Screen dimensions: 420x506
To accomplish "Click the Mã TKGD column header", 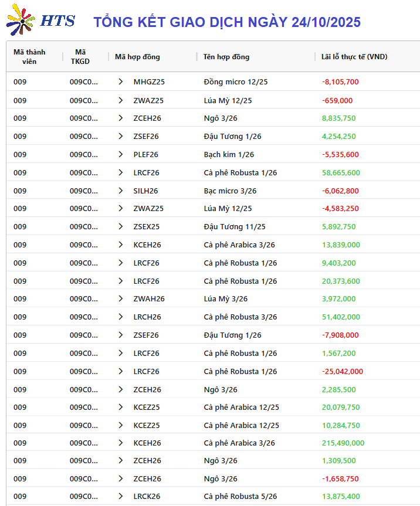I will (80, 57).
